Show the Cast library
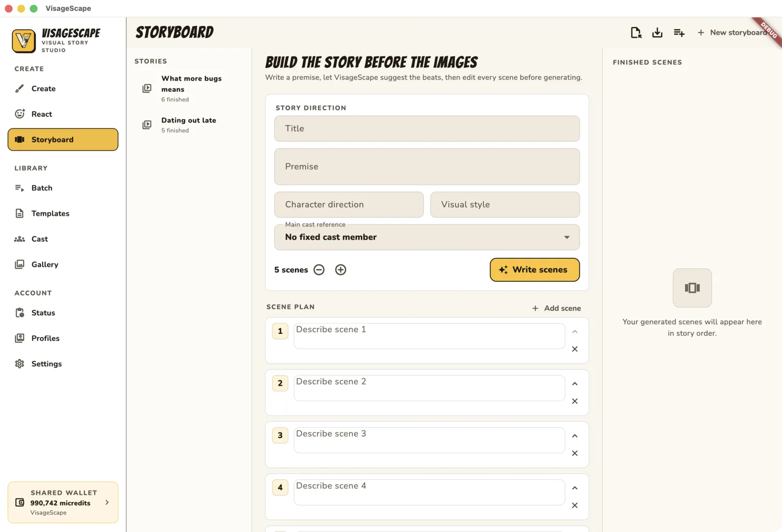The image size is (782, 532). point(63,239)
